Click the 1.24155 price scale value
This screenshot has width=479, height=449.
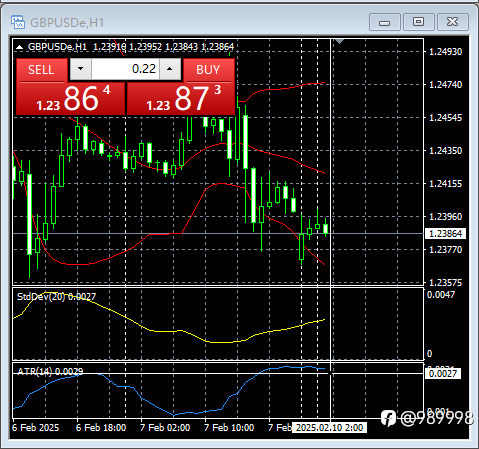445,184
